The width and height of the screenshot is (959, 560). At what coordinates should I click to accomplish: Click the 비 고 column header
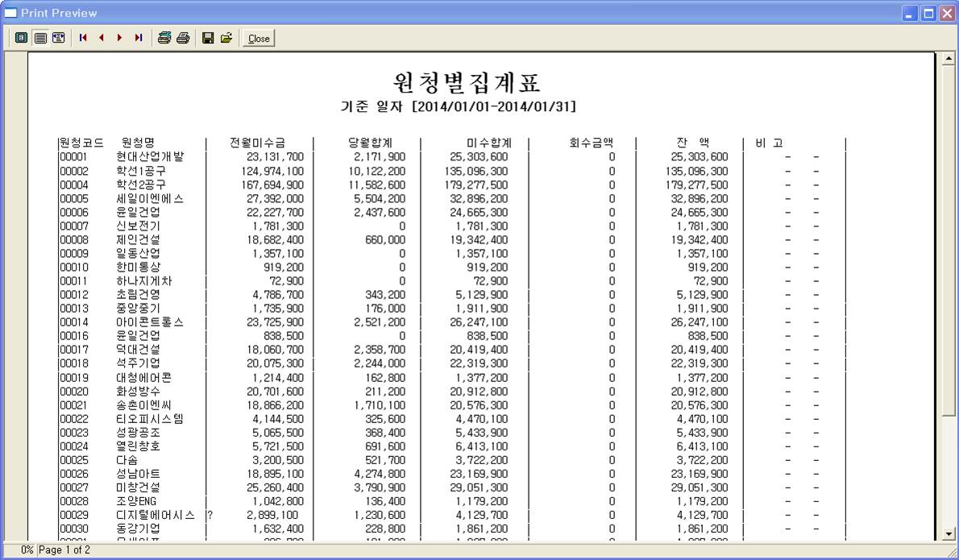(x=769, y=143)
